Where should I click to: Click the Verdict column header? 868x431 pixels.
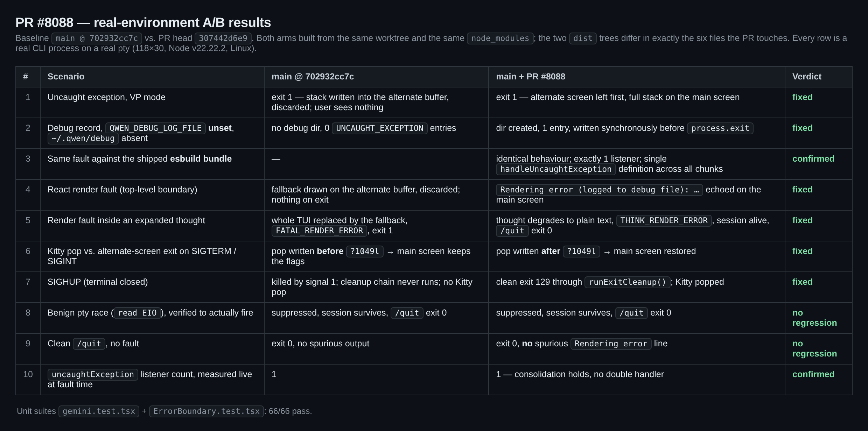click(807, 77)
